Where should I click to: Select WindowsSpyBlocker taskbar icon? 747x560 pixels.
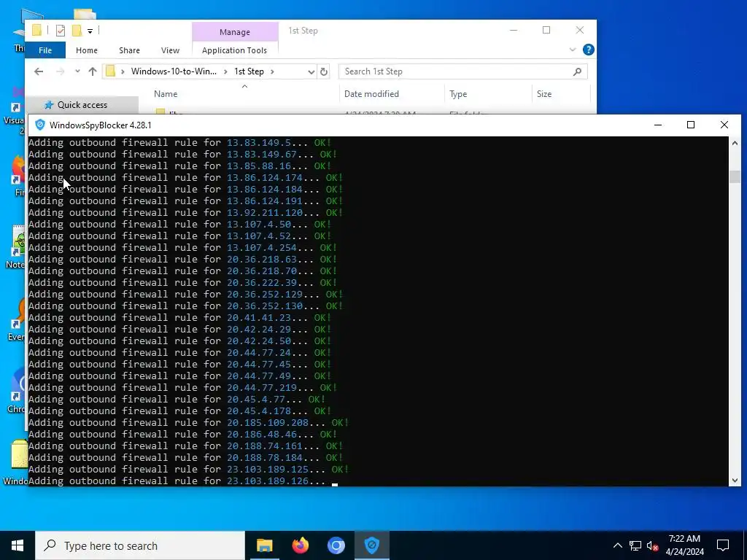pyautogui.click(x=372, y=545)
